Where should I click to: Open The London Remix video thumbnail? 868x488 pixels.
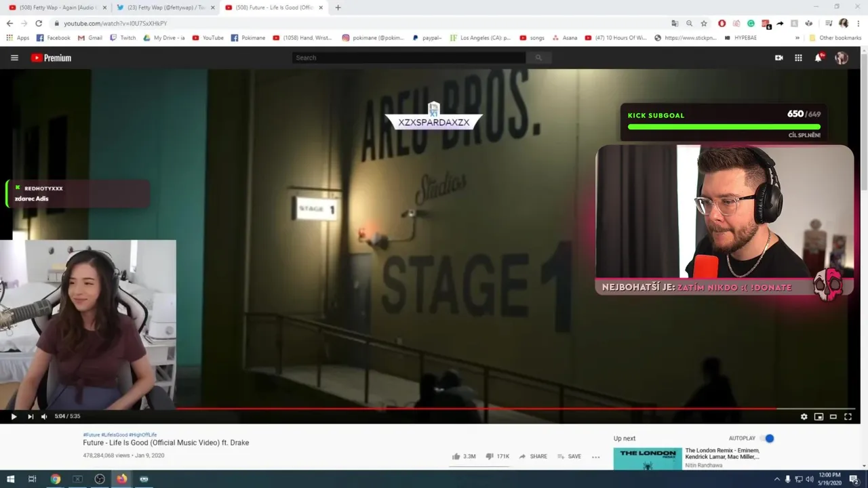click(648, 459)
